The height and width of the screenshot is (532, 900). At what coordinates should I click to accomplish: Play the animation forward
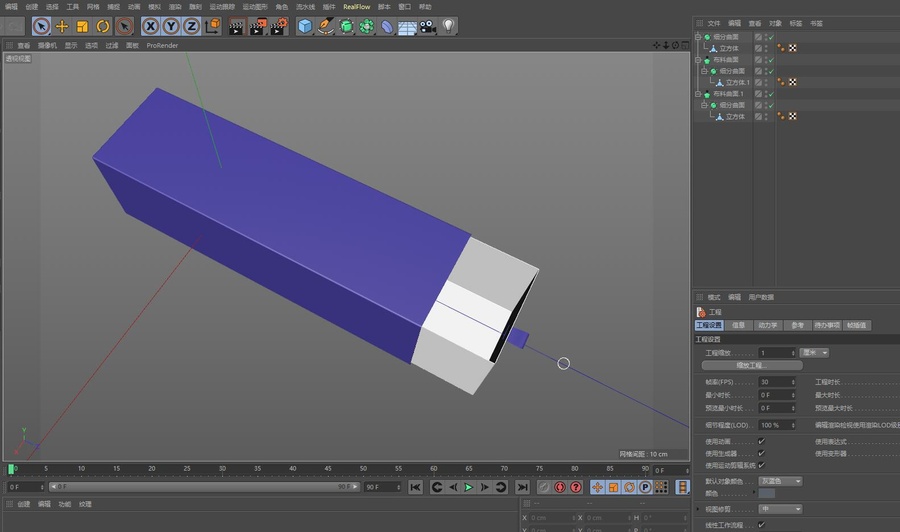click(x=469, y=487)
